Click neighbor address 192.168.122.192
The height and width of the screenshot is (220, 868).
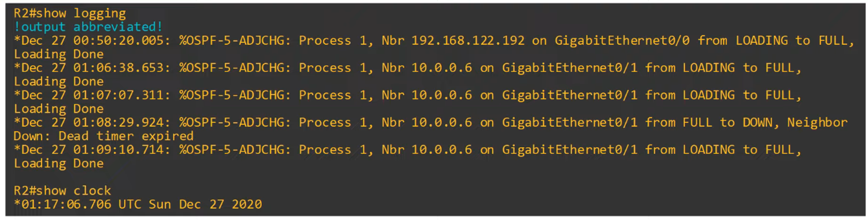pyautogui.click(x=468, y=41)
